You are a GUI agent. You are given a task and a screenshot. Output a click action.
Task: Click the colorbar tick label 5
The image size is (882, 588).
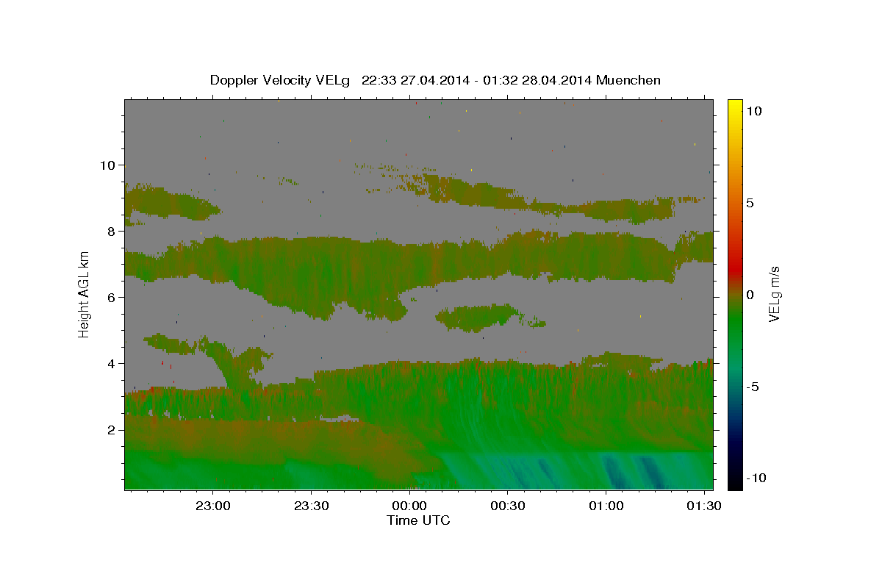pyautogui.click(x=750, y=203)
